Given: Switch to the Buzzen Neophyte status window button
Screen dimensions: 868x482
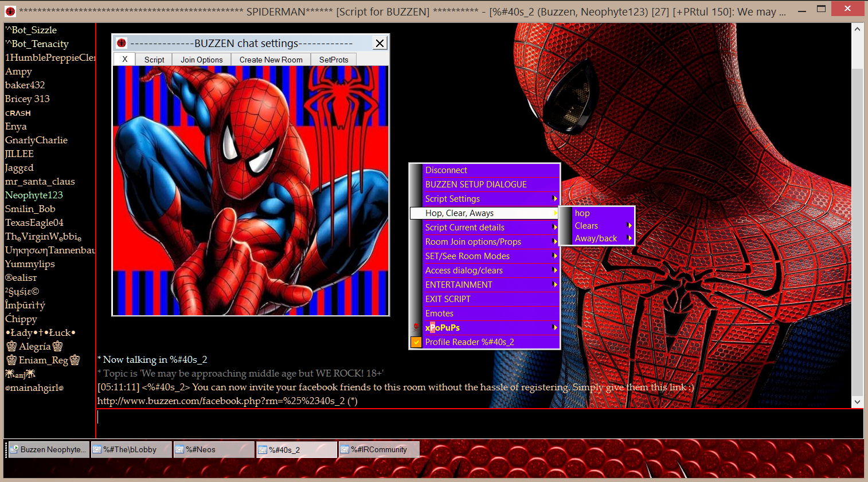Looking at the screenshot, I should (x=49, y=449).
